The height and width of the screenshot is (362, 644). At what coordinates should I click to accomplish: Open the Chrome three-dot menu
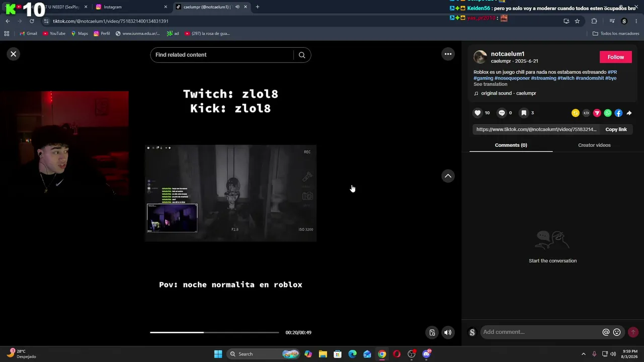click(636, 21)
